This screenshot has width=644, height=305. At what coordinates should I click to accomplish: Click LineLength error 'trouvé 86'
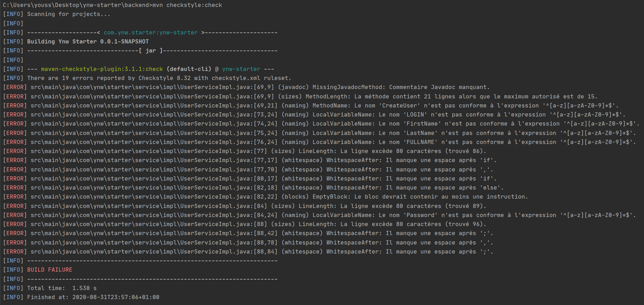245,151
